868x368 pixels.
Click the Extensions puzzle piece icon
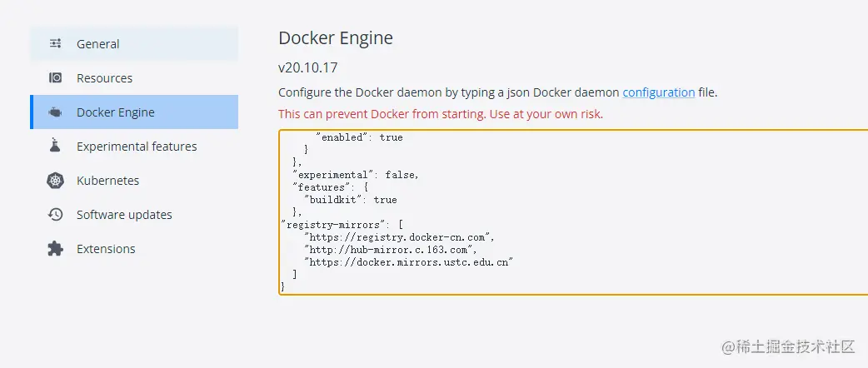tap(55, 248)
